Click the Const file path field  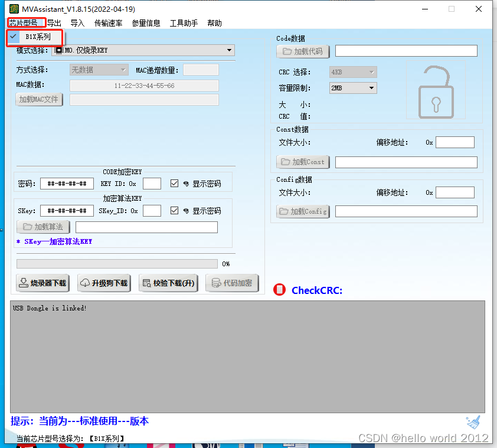pyautogui.click(x=406, y=162)
